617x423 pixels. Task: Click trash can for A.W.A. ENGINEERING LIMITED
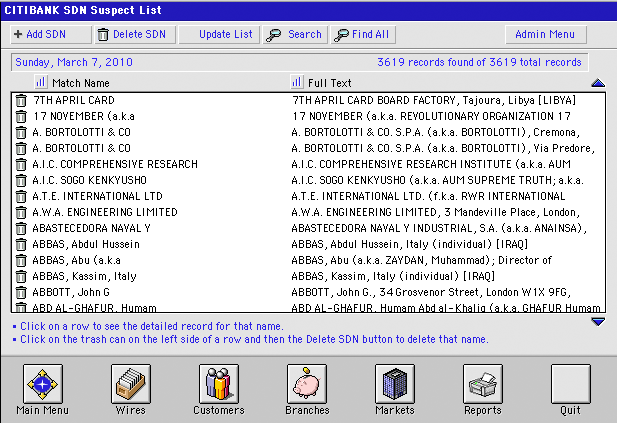pos(21,212)
